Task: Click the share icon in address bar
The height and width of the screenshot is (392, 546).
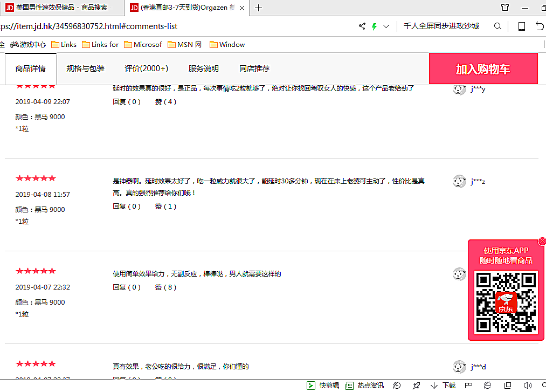Action: (362, 26)
